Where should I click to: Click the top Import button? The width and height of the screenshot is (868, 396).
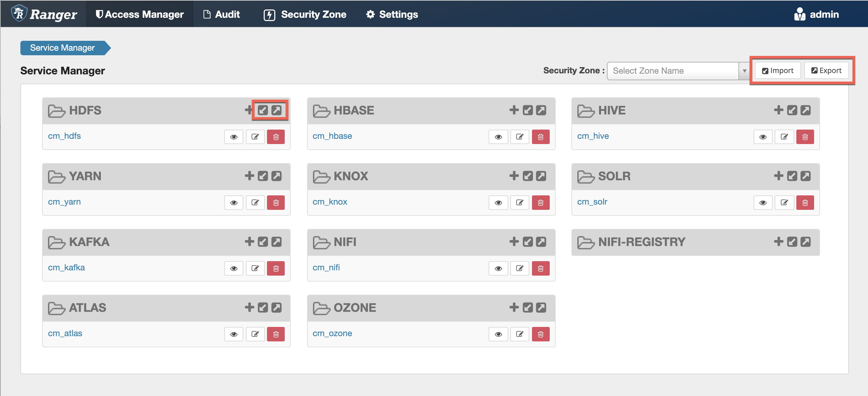[x=778, y=70]
